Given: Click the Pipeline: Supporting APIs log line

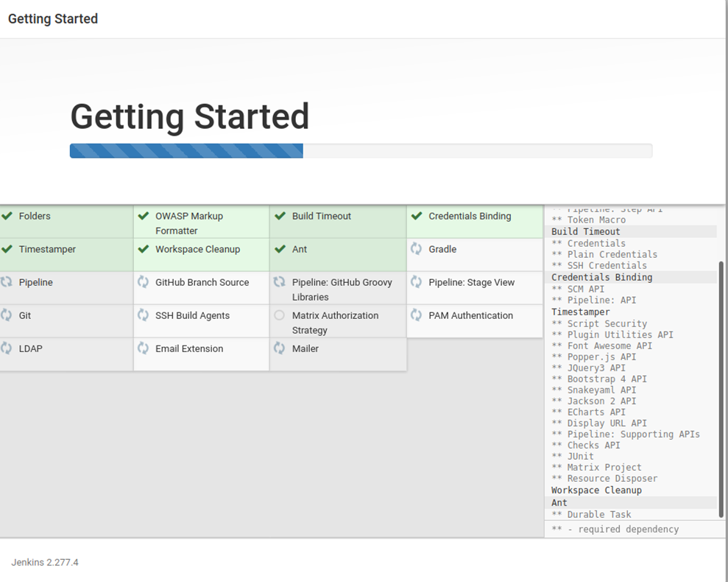Looking at the screenshot, I should pos(626,434).
